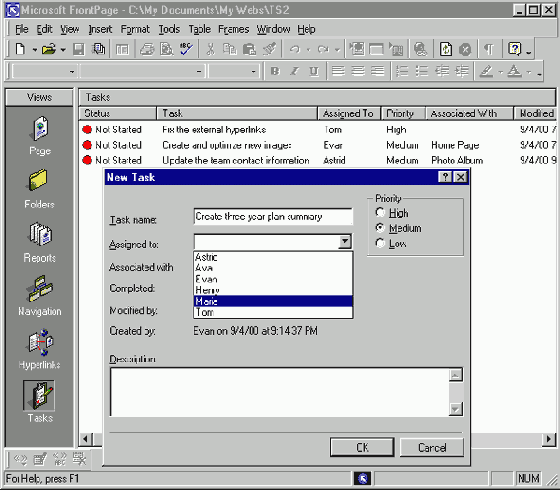
Task: Click the Description text box
Action: pos(280,392)
